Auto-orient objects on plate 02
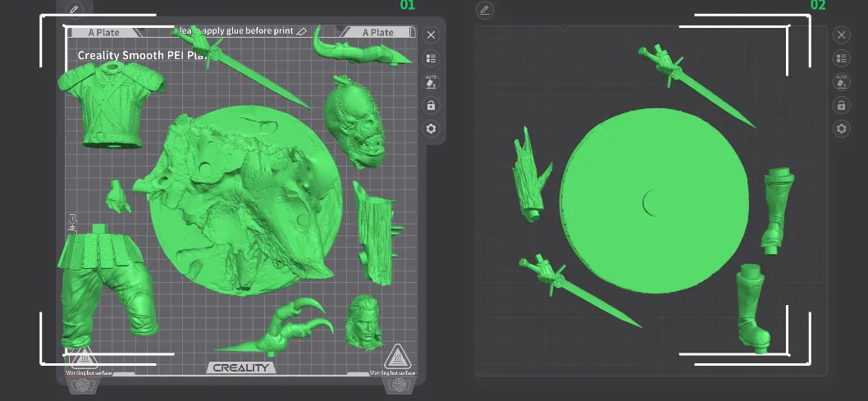 click(x=841, y=82)
